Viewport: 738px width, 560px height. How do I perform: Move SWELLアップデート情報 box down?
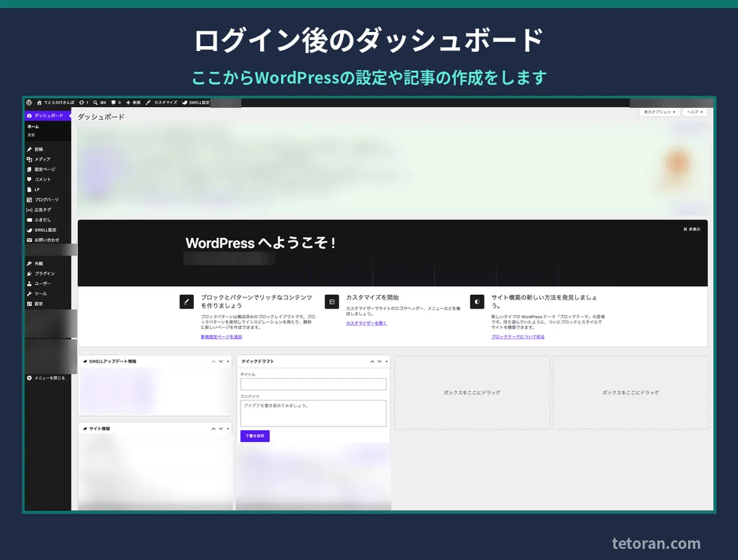click(x=221, y=361)
